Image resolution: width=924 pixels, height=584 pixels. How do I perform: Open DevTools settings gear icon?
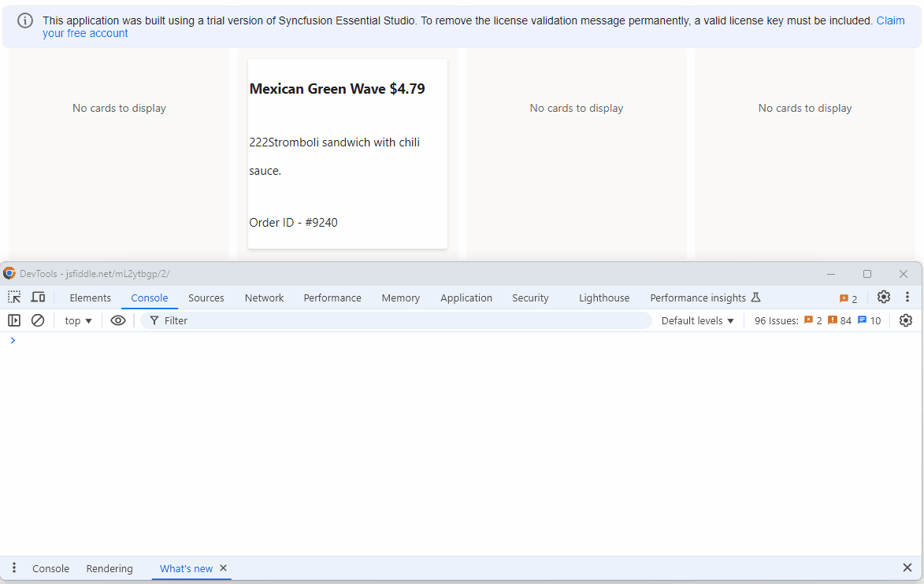tap(884, 298)
